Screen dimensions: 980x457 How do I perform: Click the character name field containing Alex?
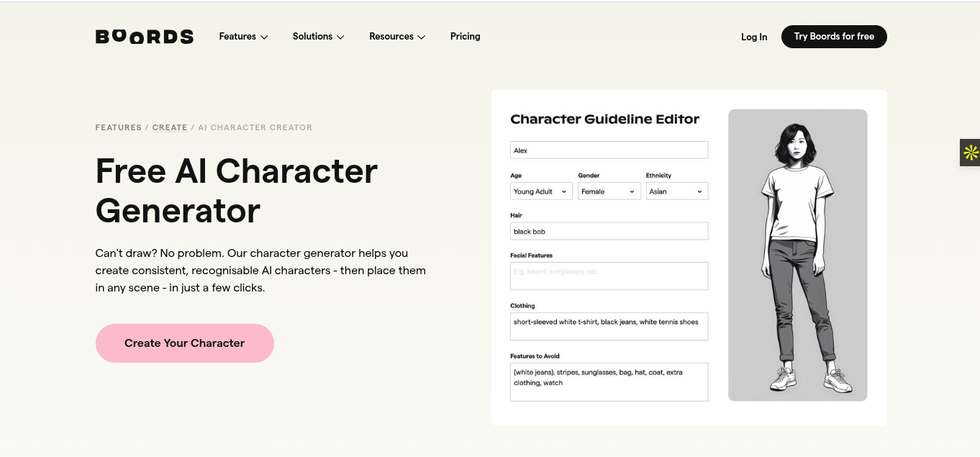pyautogui.click(x=609, y=150)
